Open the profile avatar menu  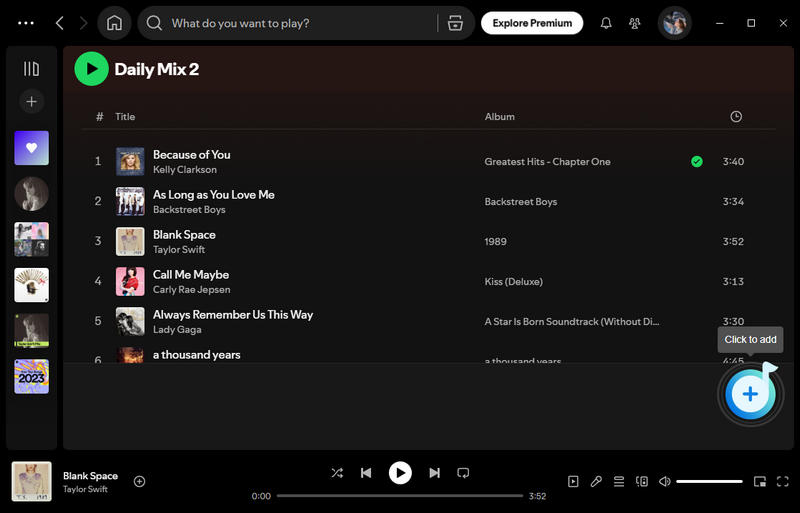click(x=674, y=23)
